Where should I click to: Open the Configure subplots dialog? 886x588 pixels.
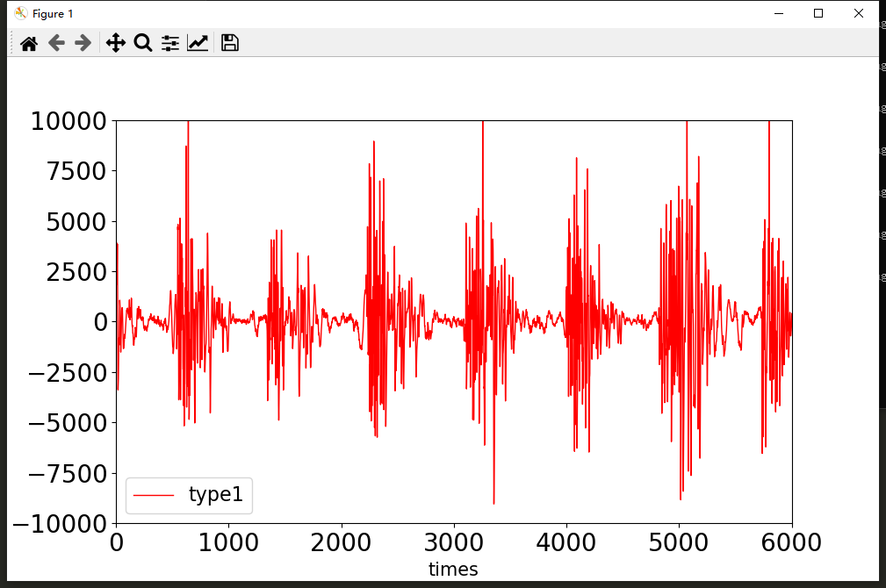click(170, 43)
